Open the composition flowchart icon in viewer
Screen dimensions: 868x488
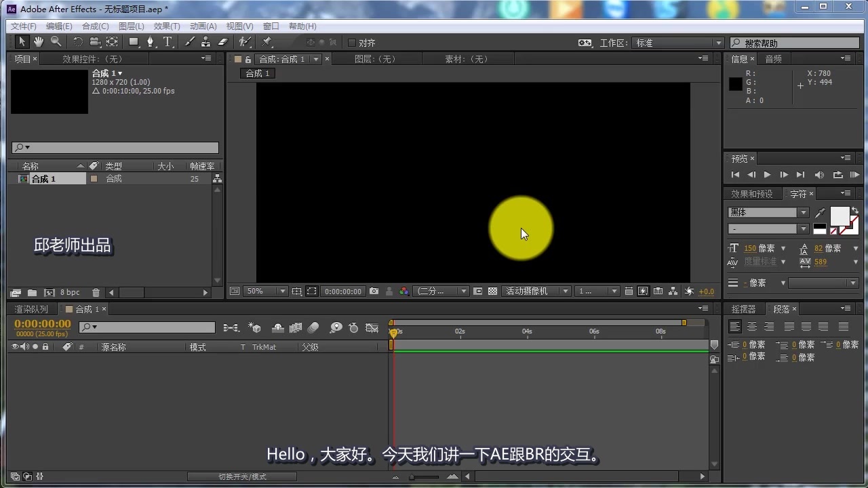[673, 291]
